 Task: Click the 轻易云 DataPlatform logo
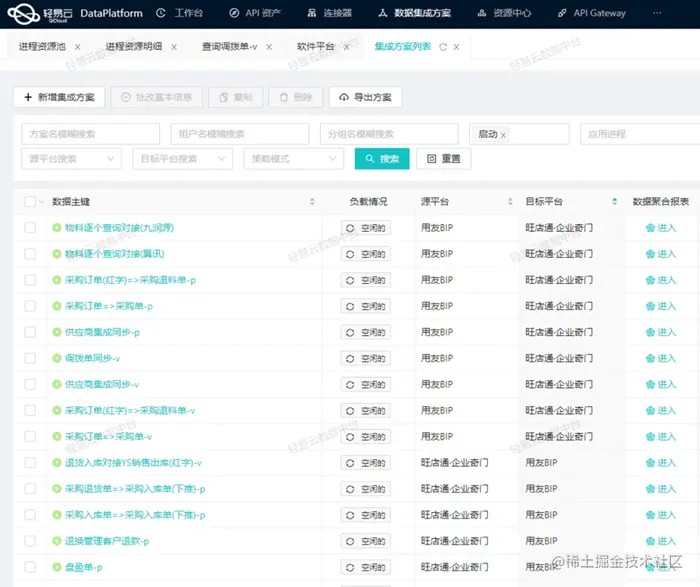click(75, 13)
